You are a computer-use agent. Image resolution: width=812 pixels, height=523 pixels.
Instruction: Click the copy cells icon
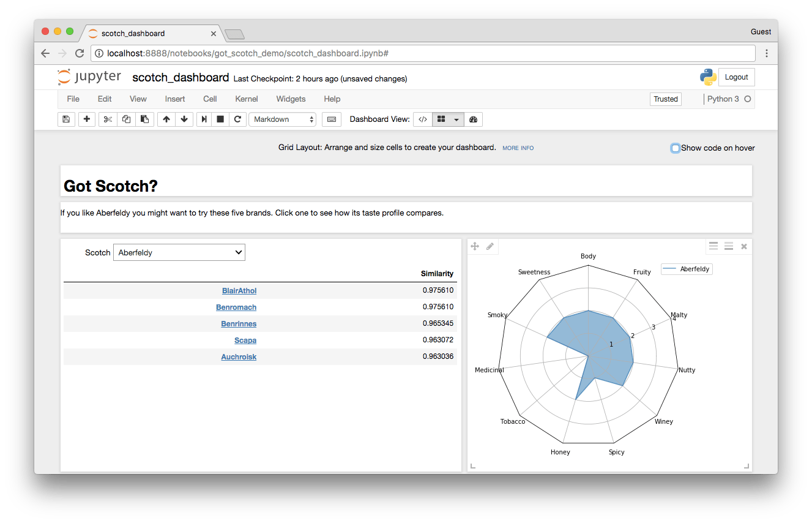(x=126, y=119)
